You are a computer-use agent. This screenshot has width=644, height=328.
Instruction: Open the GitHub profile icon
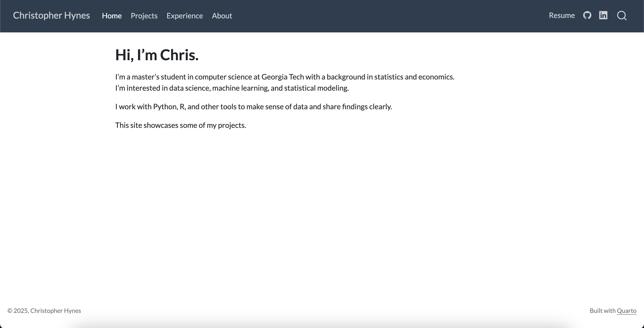click(x=587, y=16)
